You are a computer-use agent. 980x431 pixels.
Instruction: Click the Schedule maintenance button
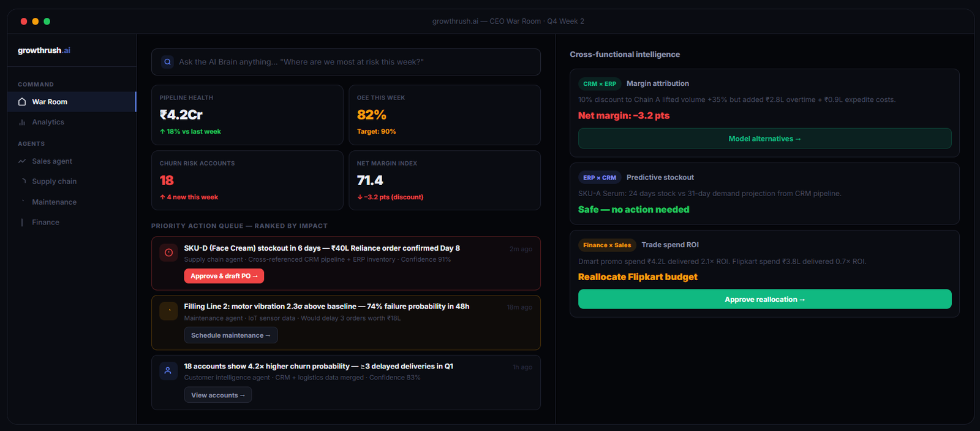(x=231, y=335)
